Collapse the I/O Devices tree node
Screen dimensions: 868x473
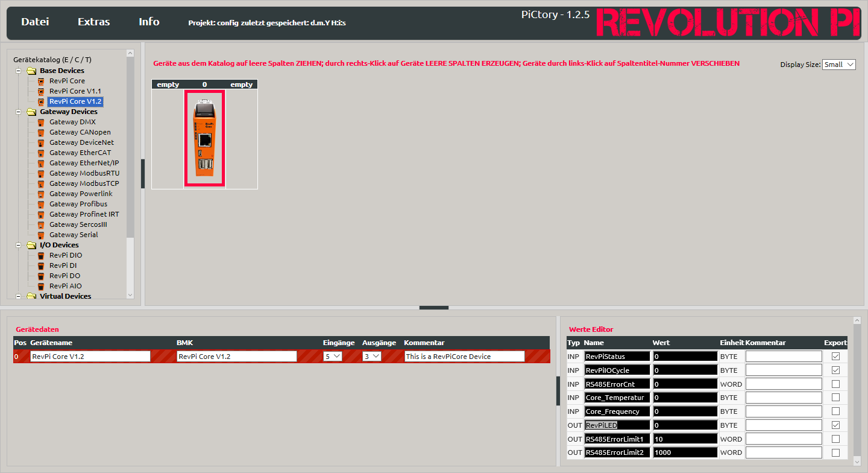pyautogui.click(x=18, y=245)
